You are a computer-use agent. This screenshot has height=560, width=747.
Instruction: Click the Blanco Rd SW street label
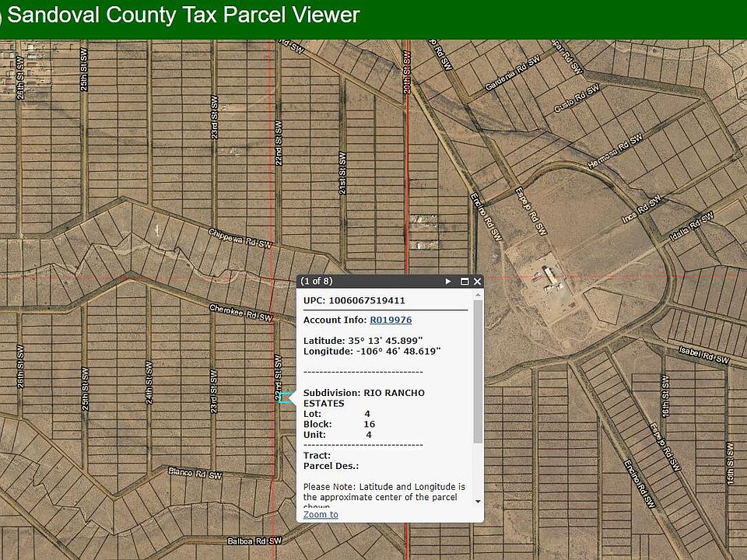pyautogui.click(x=195, y=472)
